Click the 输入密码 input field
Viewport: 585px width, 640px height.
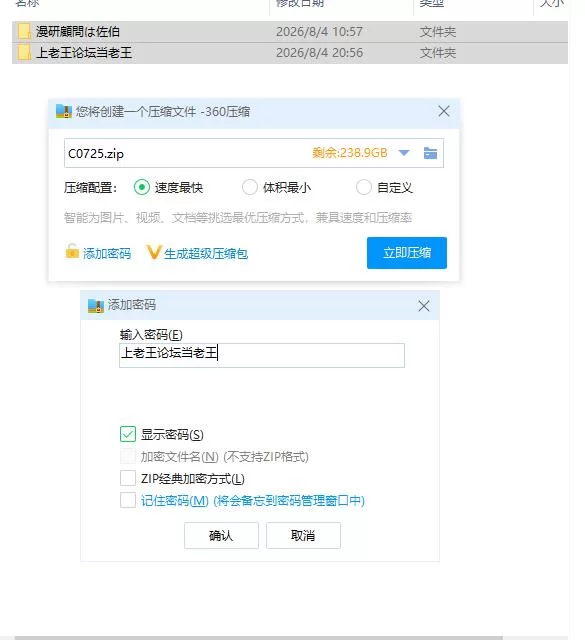tap(262, 355)
